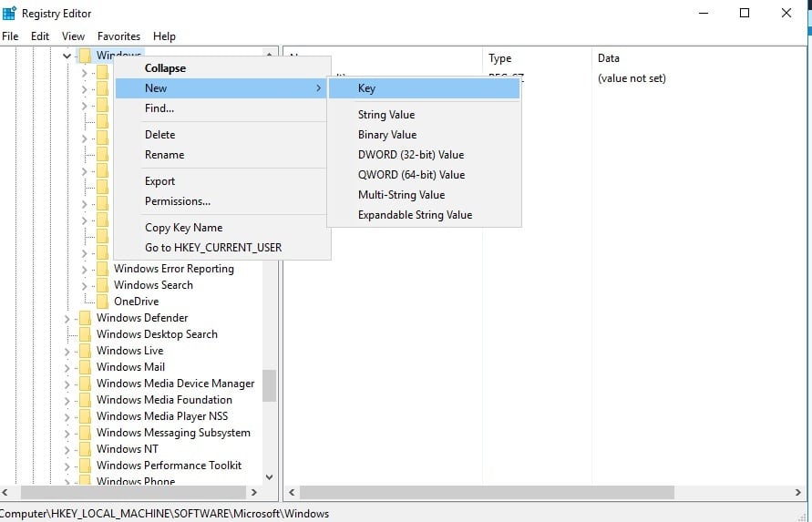The height and width of the screenshot is (522, 812).
Task: Click the Type column header
Action: [x=499, y=58]
